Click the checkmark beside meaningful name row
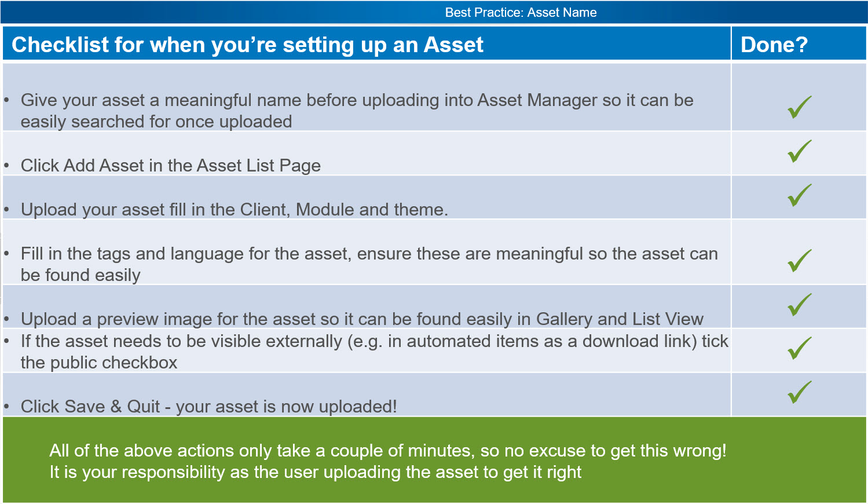The height and width of the screenshot is (504, 868). coord(800,107)
